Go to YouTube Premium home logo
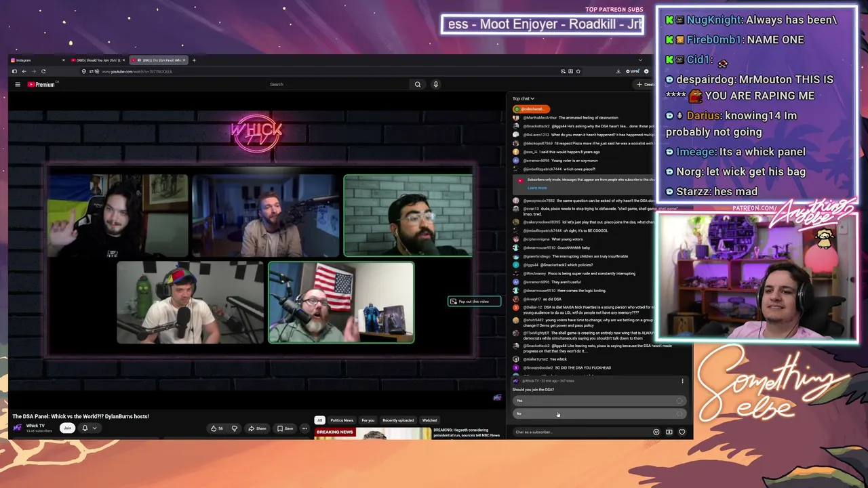This screenshot has width=868, height=488. [x=42, y=85]
